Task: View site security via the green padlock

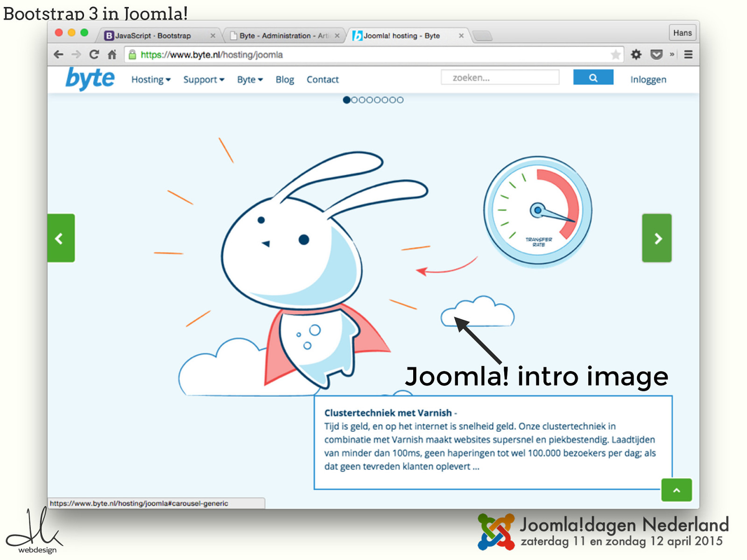Action: 132,55
